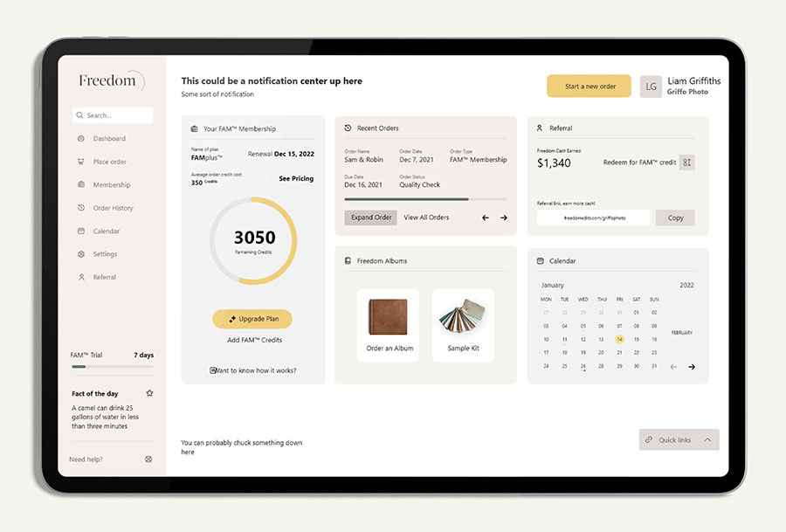Expand Order for Sam & Robin
Viewport: 786px width, 532px height.
(370, 218)
